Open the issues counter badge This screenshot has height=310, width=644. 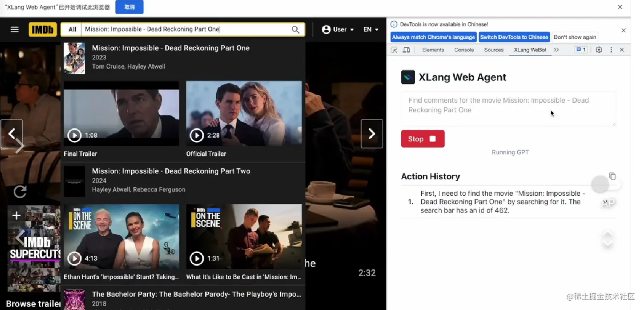pos(581,50)
